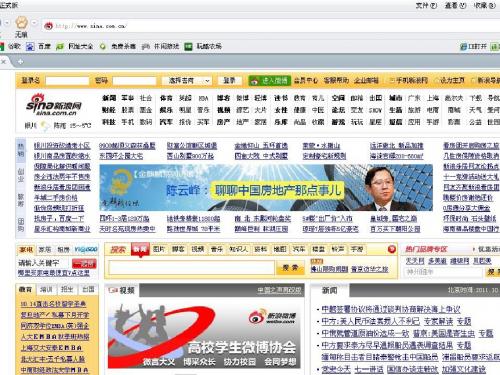Go to the 博客 channel link

pos(223,98)
